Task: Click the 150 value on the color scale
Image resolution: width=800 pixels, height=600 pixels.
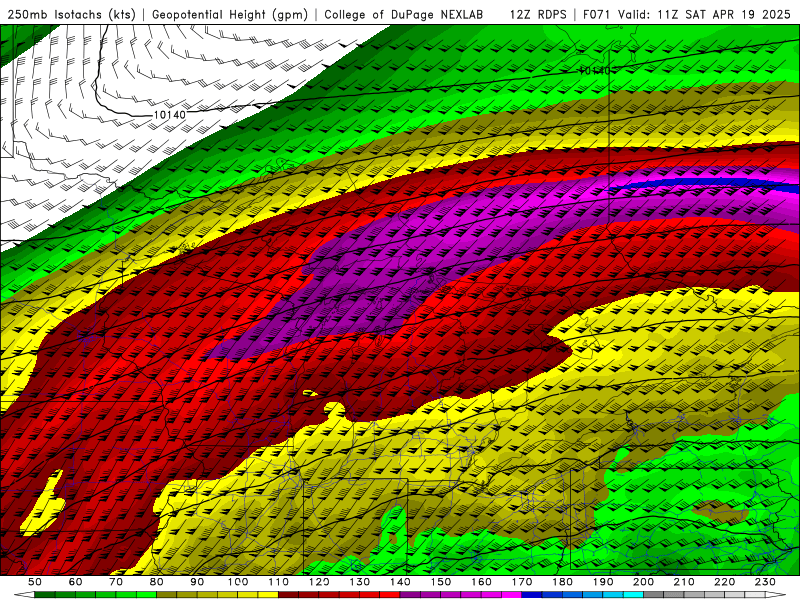Action: coord(441,582)
